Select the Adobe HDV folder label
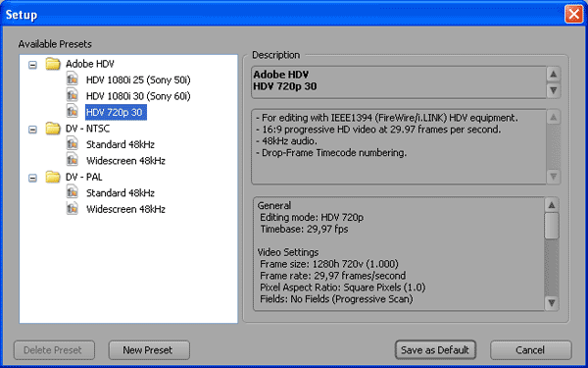This screenshot has height=368, width=588. [90, 64]
